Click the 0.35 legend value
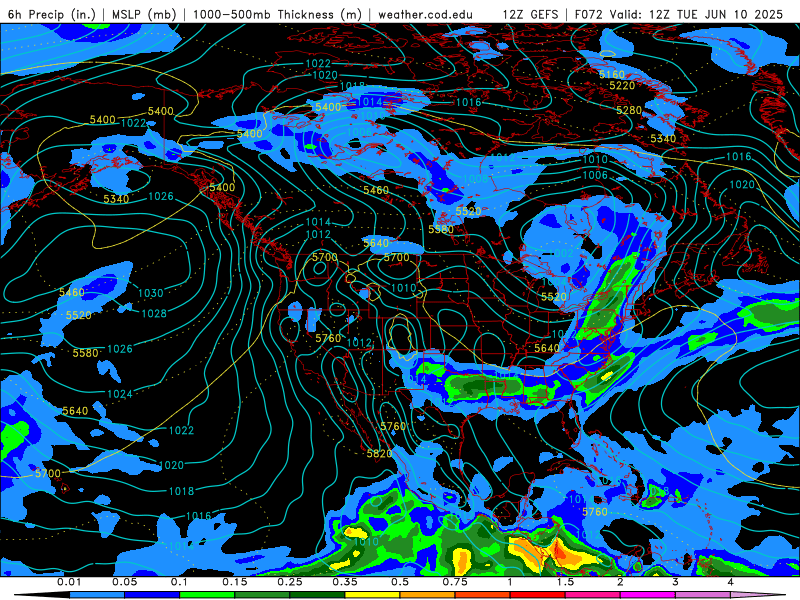 point(345,582)
